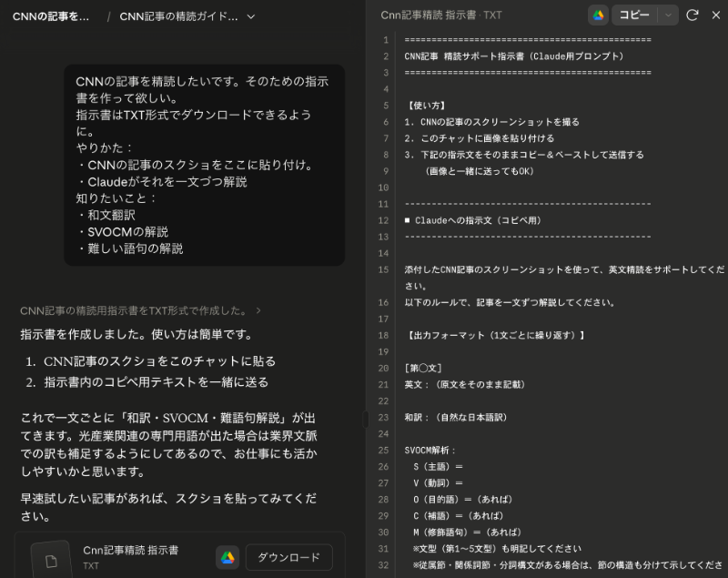The height and width of the screenshot is (578, 728).
Task: Click line 30 M(修飾語句)=(あれば)
Action: click(x=467, y=532)
